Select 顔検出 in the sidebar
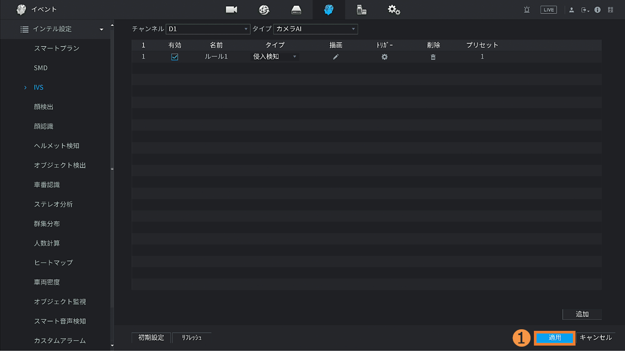This screenshot has height=364, width=625. [44, 107]
